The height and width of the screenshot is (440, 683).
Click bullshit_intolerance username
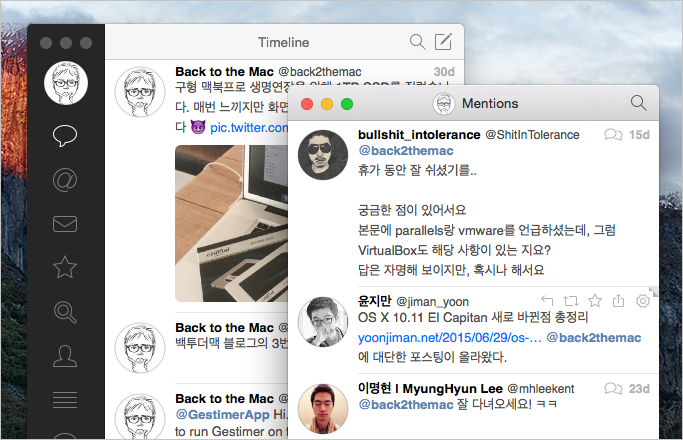point(419,135)
